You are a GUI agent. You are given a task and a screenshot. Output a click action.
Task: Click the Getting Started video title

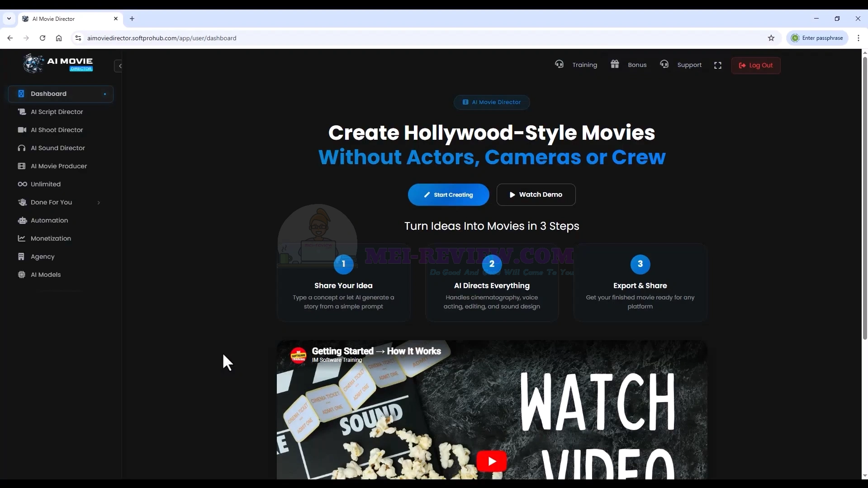[376, 351]
